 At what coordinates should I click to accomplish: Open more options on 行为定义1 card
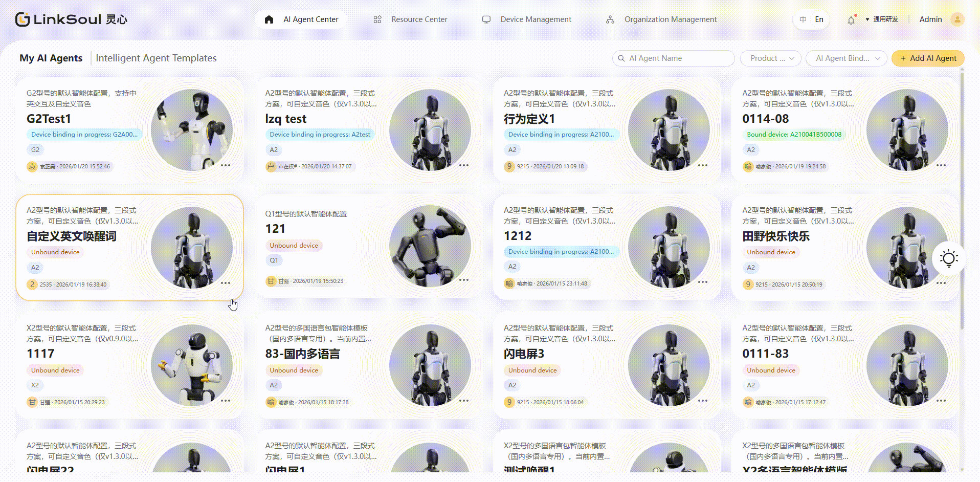click(x=703, y=165)
